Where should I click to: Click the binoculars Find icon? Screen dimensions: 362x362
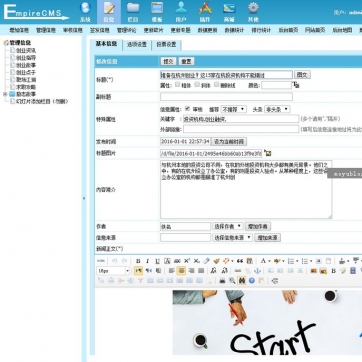242,281
